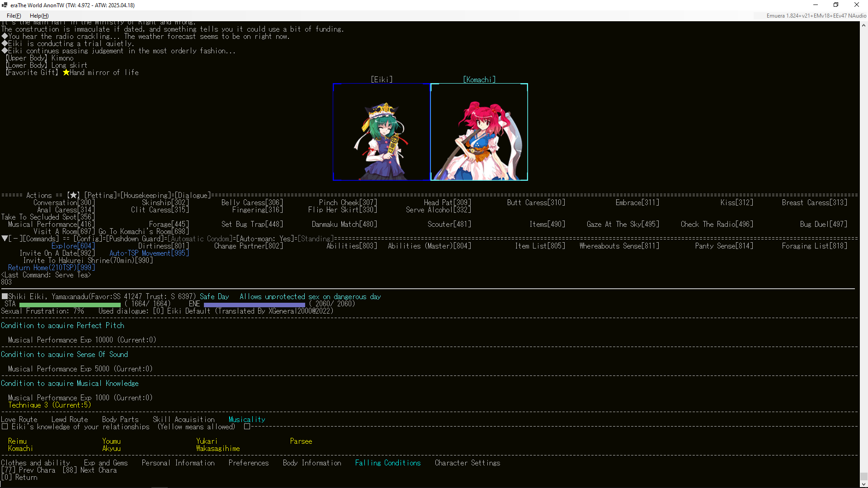868x488 pixels.
Task: Toggle the checkbox before Eiki's knowledge
Action: (5, 427)
